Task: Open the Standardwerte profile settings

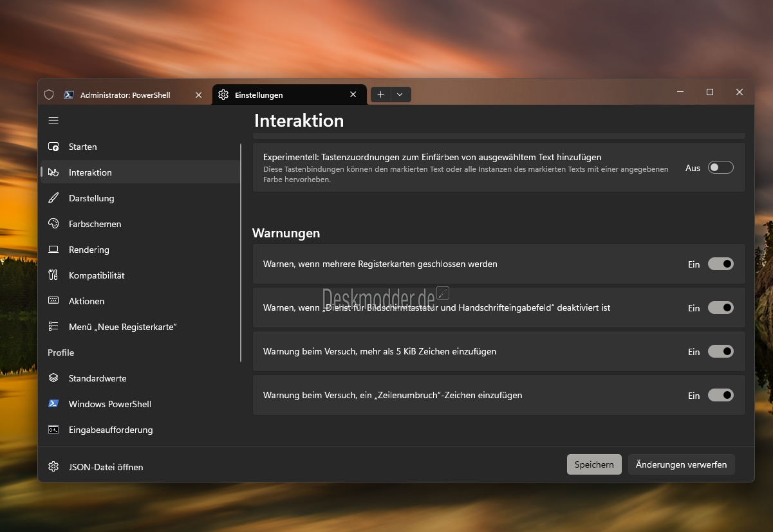Action: coord(140,378)
